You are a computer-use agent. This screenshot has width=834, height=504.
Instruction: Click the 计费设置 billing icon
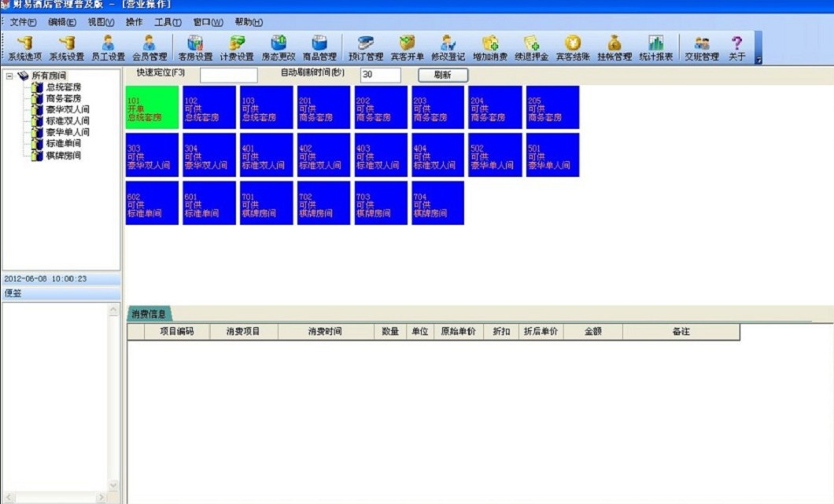coord(237,48)
